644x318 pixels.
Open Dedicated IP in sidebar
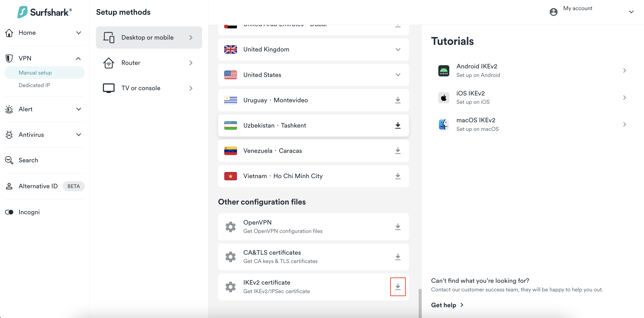[x=34, y=85]
